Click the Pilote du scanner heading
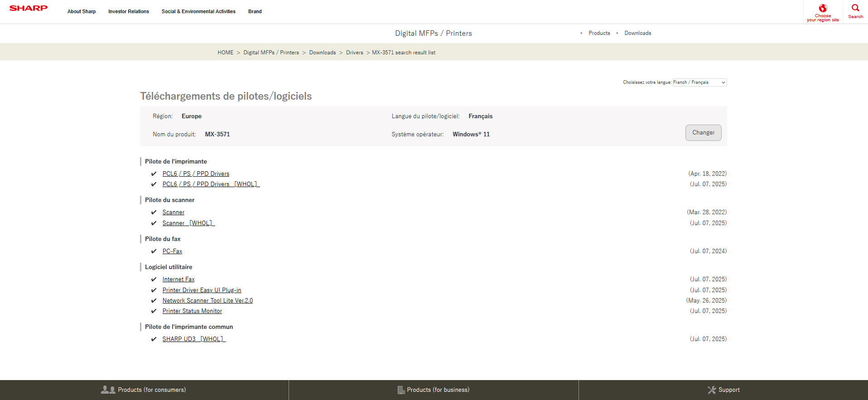868x400 pixels. 169,200
